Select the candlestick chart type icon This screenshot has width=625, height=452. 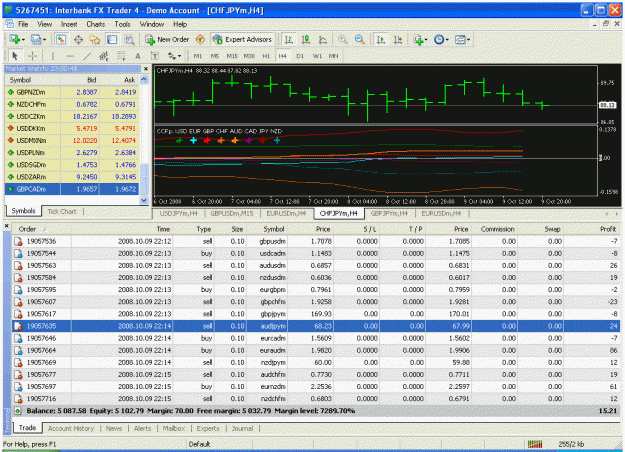tap(306, 39)
